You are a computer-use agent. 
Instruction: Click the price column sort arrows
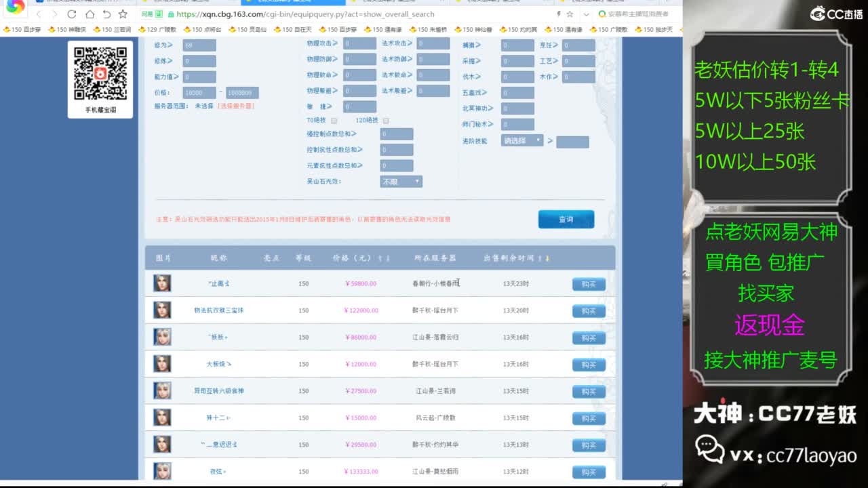point(384,258)
